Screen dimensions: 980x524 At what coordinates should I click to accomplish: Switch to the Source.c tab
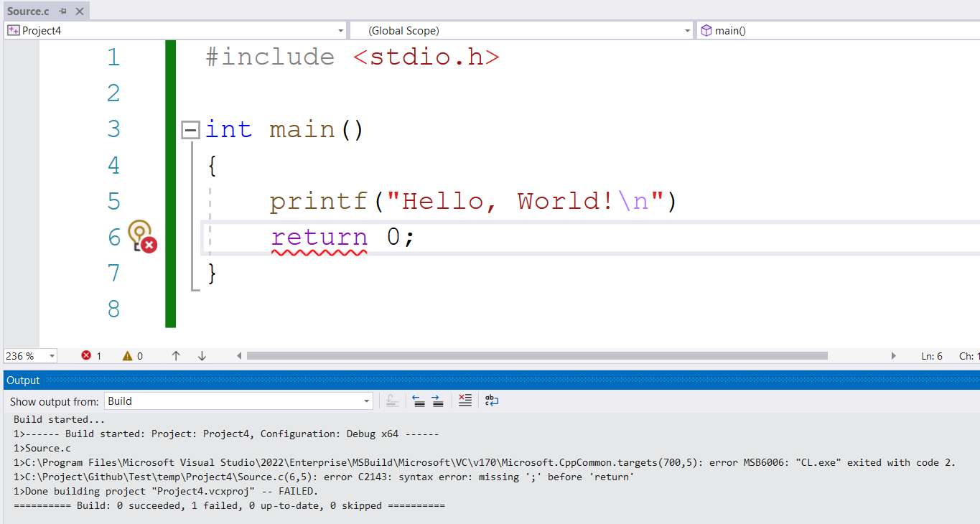point(29,11)
